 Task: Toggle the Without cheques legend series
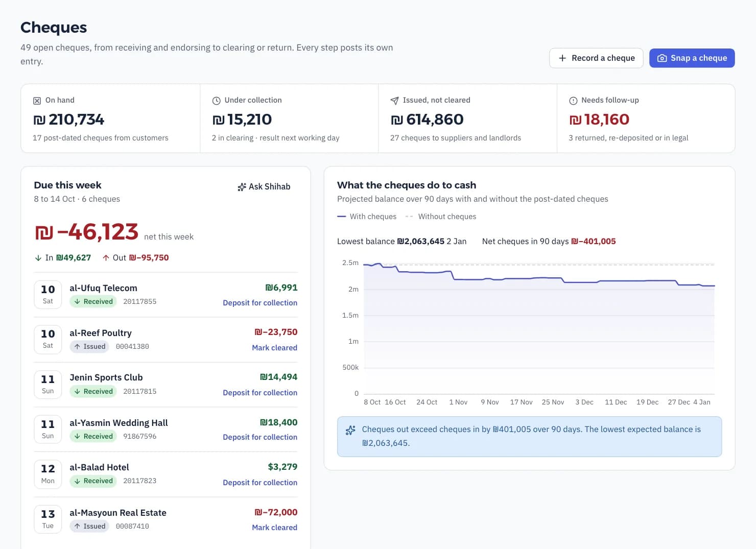[x=440, y=217]
